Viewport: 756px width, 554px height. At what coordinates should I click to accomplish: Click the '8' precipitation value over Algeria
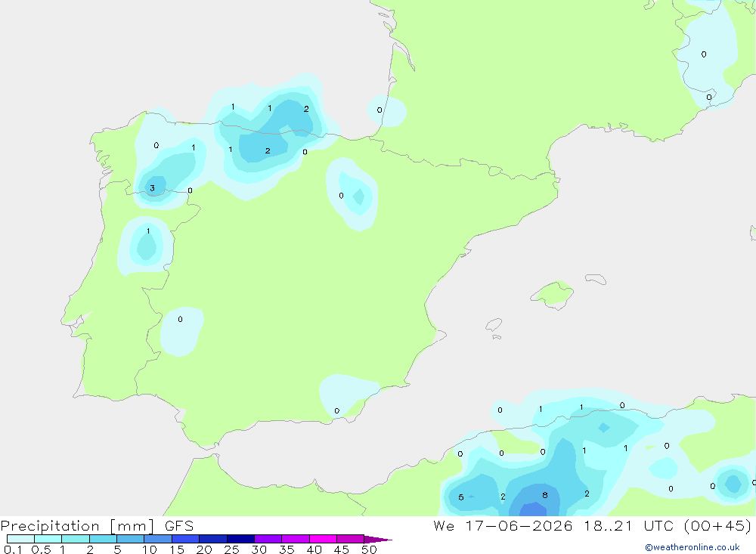point(545,495)
